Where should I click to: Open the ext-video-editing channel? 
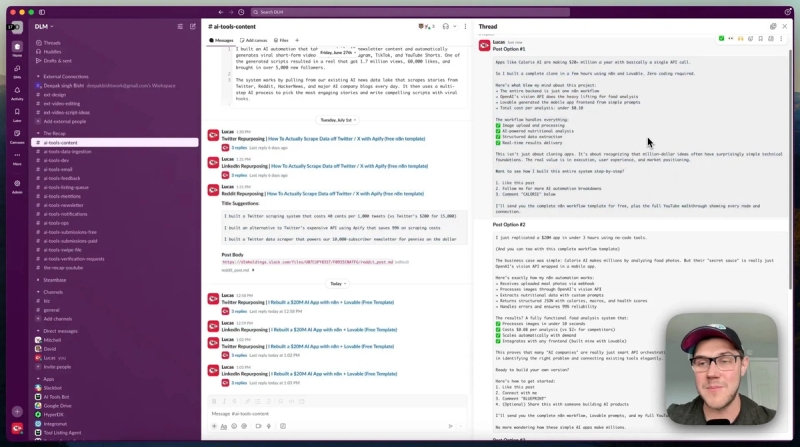tap(62, 104)
